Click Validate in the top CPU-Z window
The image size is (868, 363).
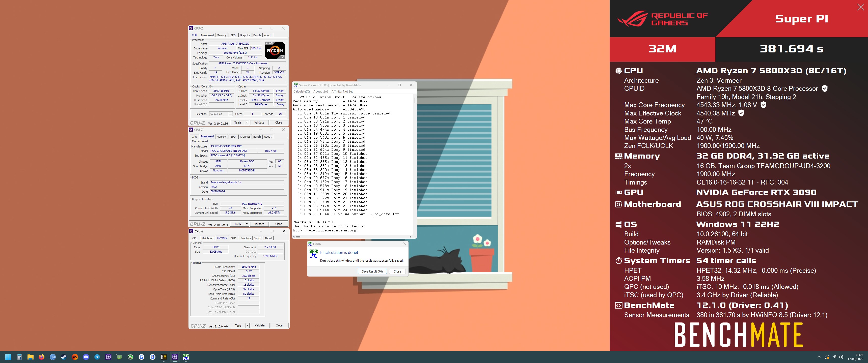(x=259, y=123)
